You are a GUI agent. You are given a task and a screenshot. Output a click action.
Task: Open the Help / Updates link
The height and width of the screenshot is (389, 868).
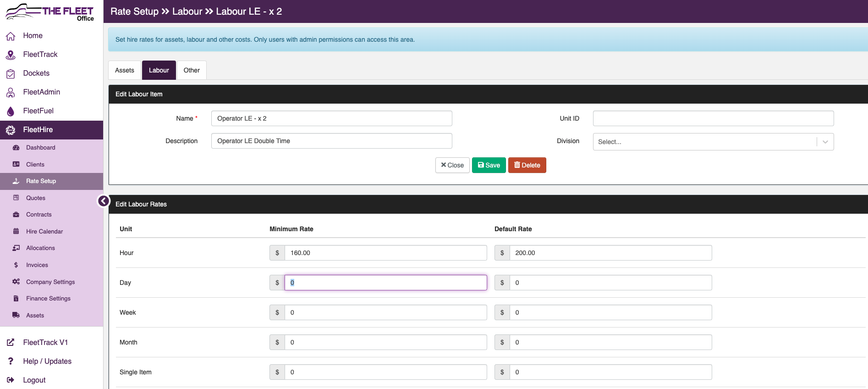[47, 361]
